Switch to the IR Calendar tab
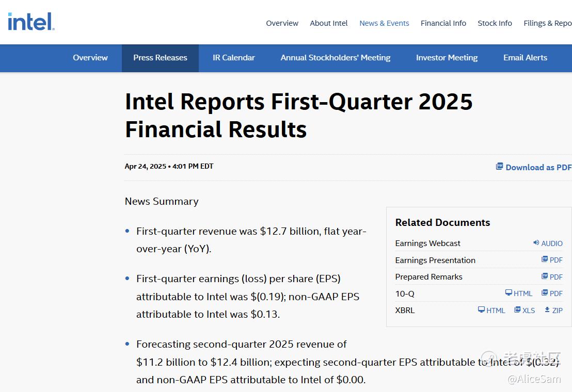Viewport: 572px width, 392px height. click(x=234, y=58)
